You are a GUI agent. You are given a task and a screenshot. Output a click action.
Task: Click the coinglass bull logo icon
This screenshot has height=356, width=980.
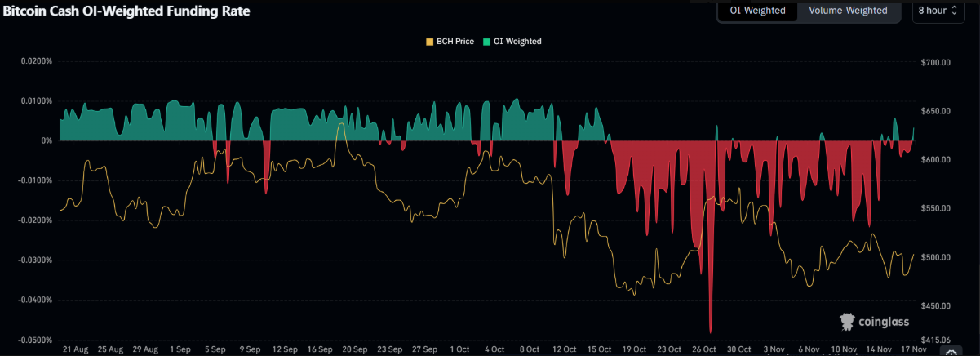pos(847,322)
